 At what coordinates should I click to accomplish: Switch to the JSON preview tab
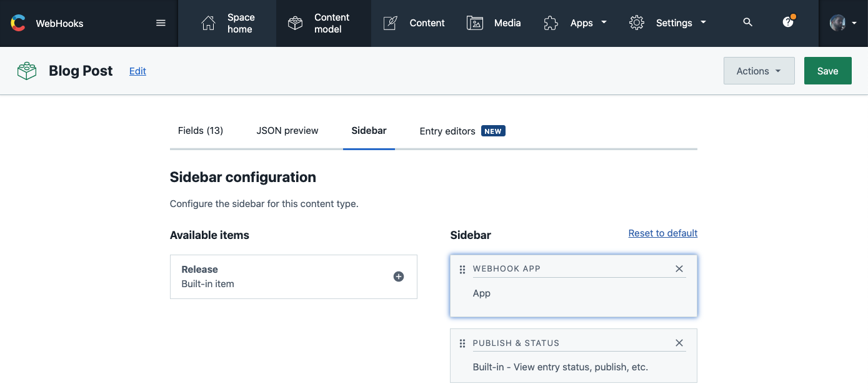(x=287, y=131)
